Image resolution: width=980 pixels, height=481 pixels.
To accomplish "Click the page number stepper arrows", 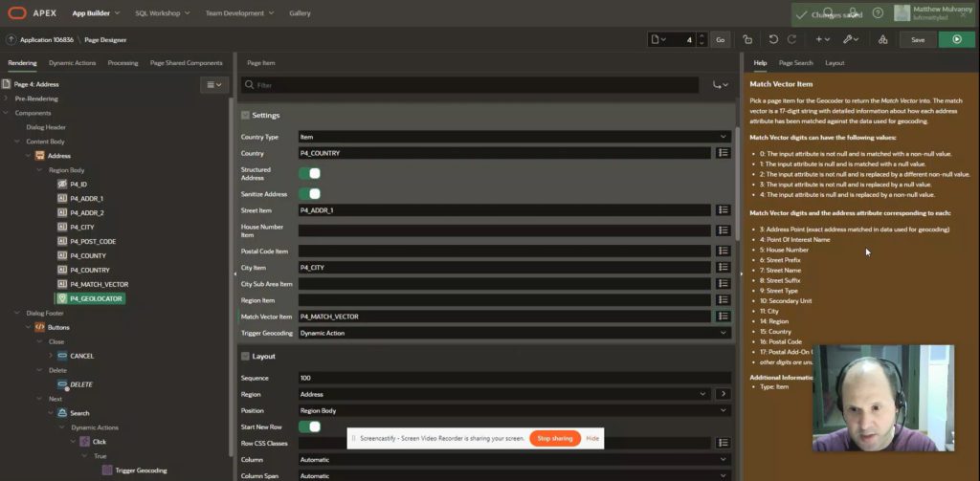I will coord(702,39).
